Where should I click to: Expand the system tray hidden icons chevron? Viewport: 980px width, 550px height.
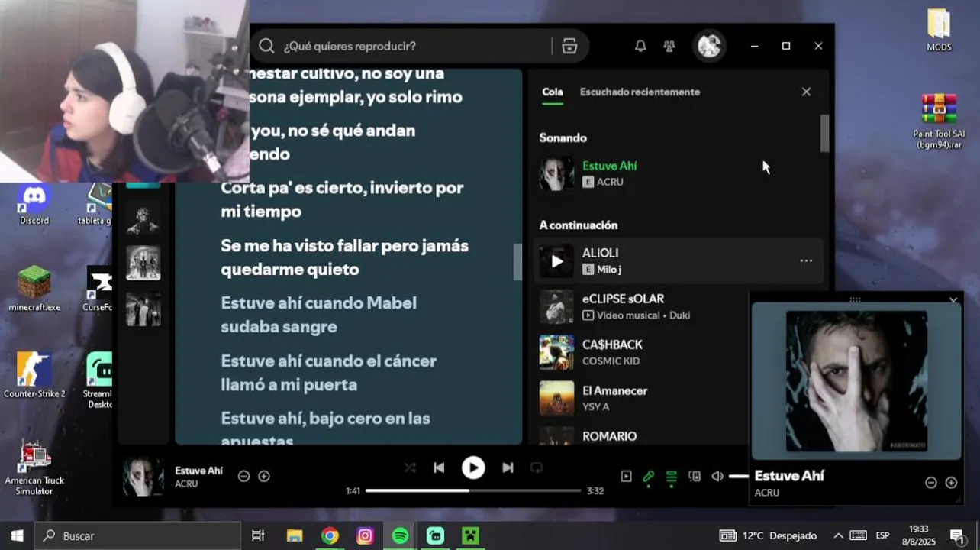pyautogui.click(x=838, y=535)
